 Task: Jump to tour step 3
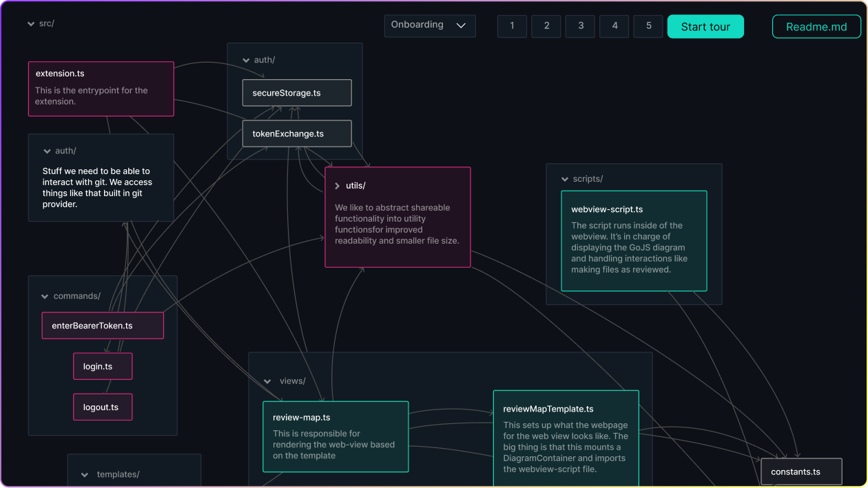pyautogui.click(x=580, y=25)
